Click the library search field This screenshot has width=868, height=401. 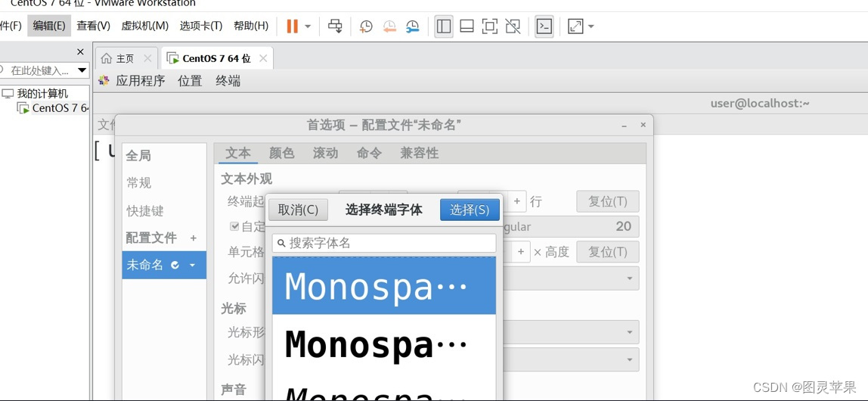coord(39,70)
